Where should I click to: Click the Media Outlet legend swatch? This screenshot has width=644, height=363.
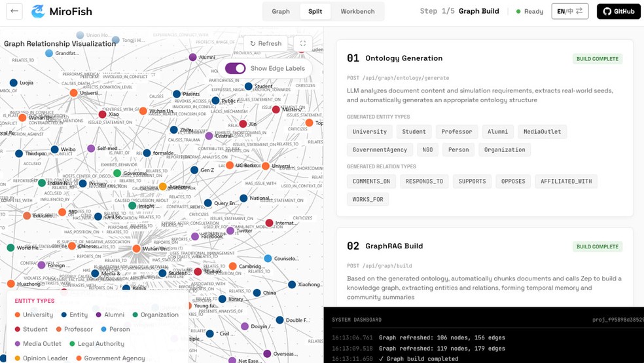(18, 343)
